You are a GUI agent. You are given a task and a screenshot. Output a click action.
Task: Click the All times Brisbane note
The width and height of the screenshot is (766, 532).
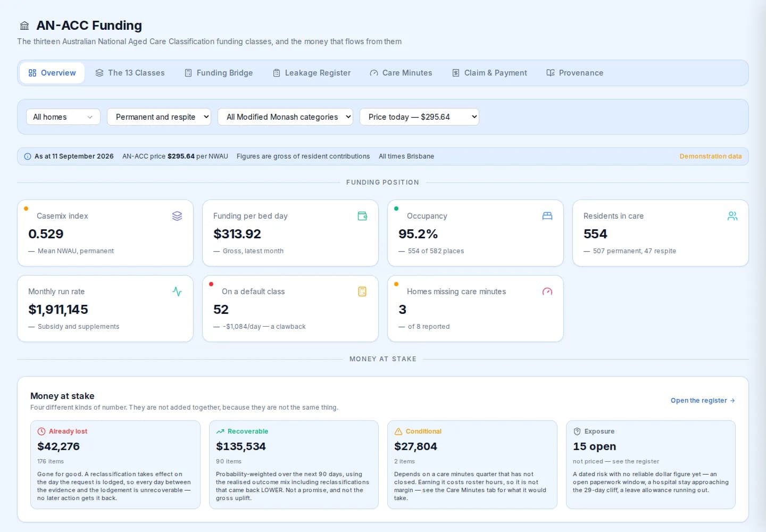(406, 156)
